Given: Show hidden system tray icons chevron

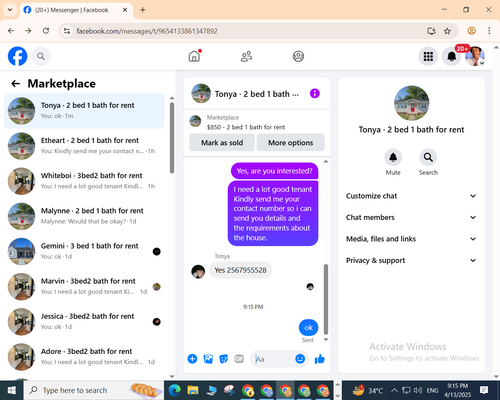Looking at the screenshot, I should [x=394, y=390].
